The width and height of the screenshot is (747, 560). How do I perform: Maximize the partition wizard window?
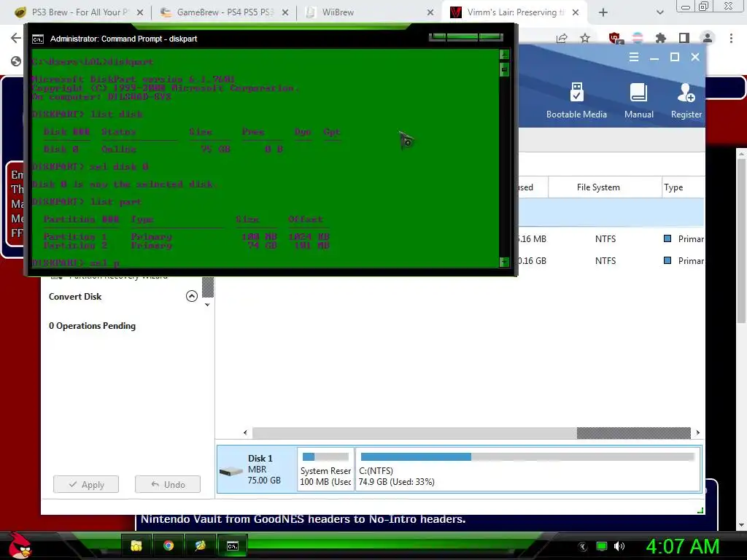675,57
